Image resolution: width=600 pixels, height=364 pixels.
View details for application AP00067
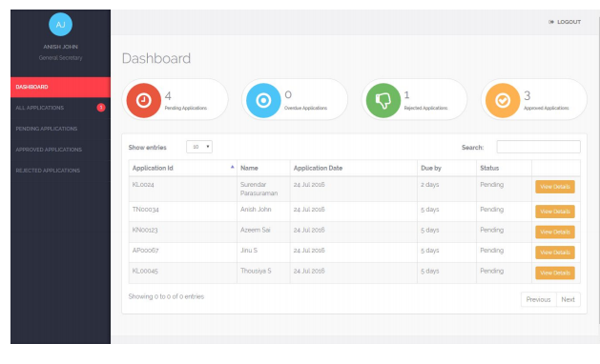pos(555,253)
